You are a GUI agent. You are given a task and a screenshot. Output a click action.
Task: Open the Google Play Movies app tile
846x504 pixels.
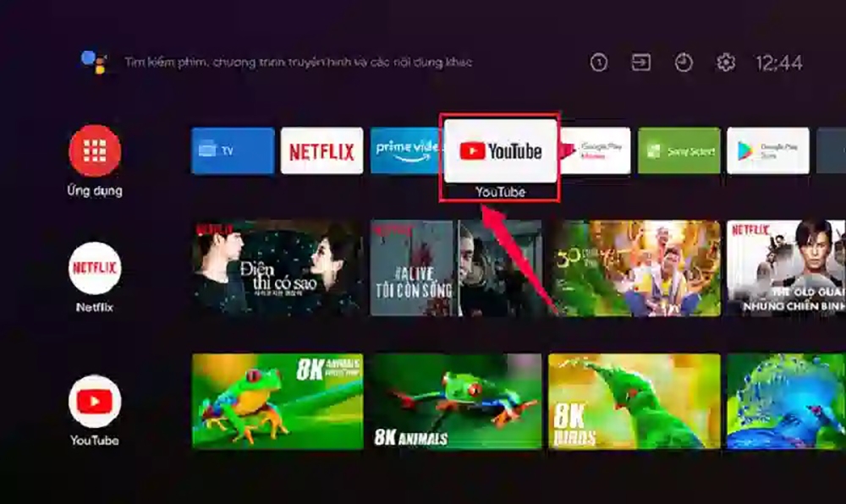(x=596, y=151)
